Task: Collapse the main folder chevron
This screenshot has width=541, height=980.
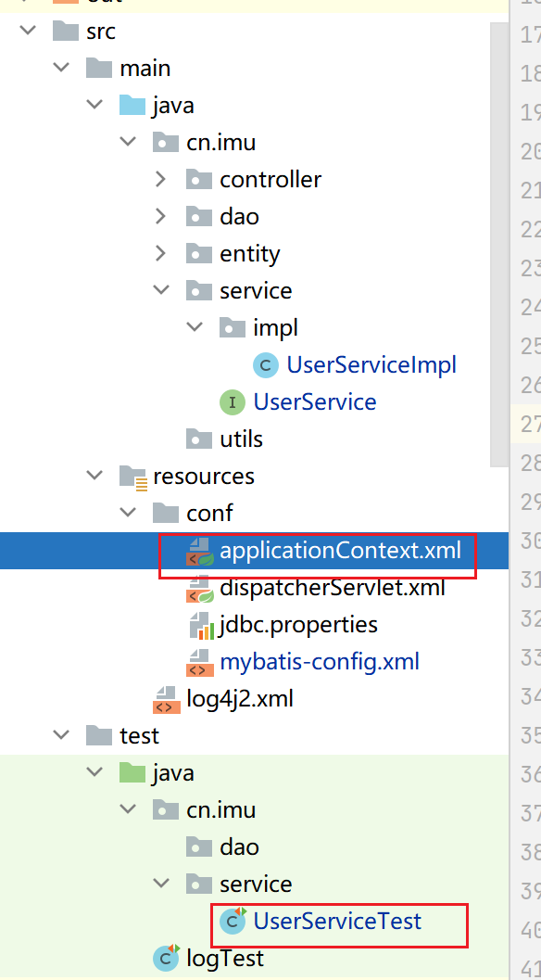Action: tap(61, 68)
